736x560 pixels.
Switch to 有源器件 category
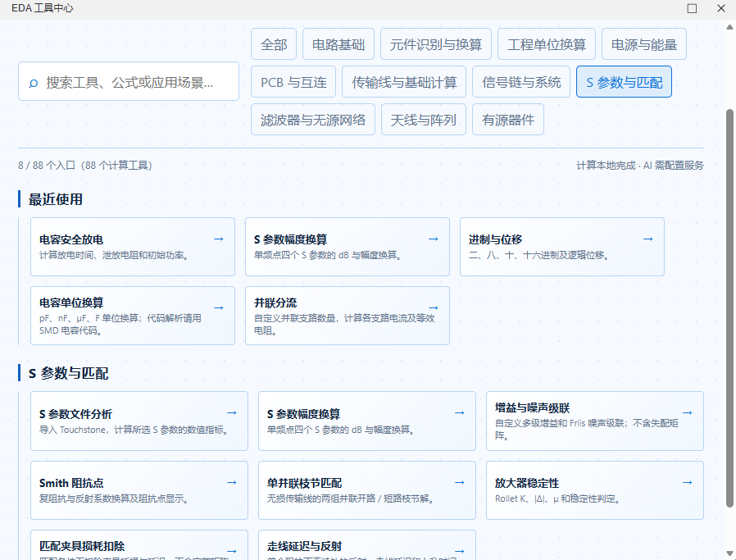[x=508, y=119]
